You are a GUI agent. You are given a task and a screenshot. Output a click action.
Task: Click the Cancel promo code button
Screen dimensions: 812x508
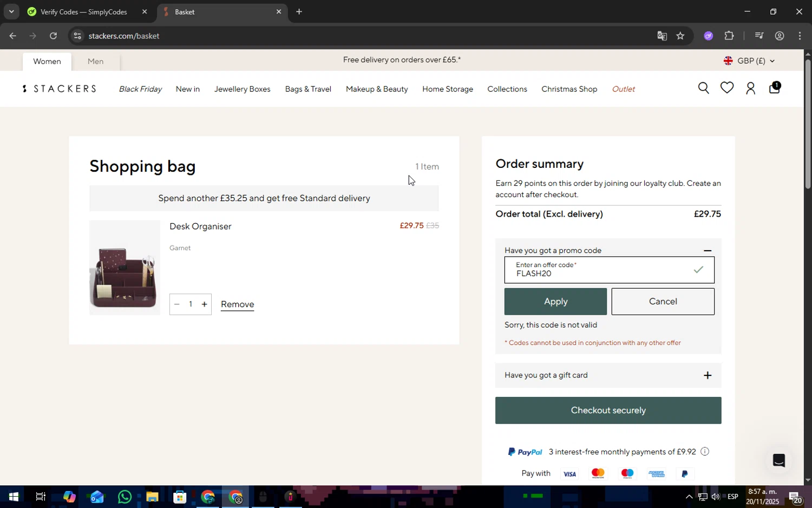coord(663,301)
